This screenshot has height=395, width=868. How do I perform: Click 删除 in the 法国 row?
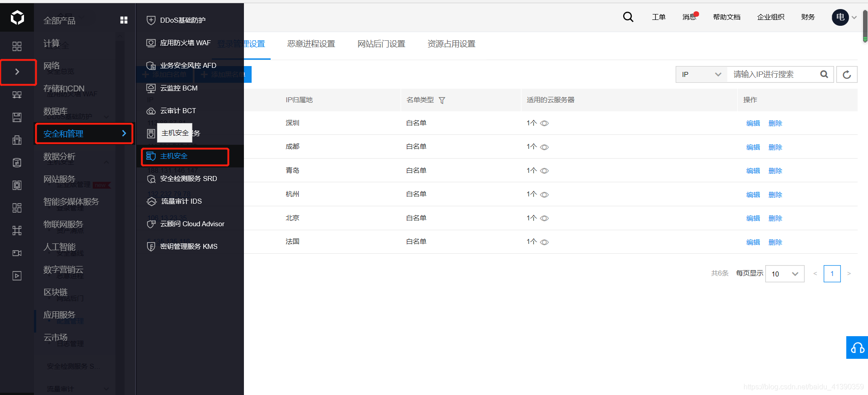[775, 243]
